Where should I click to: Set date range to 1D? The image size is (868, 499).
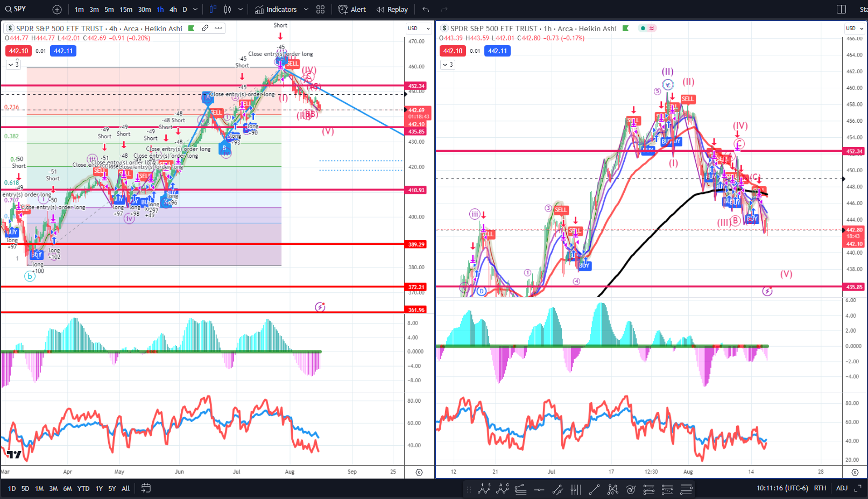coord(12,489)
